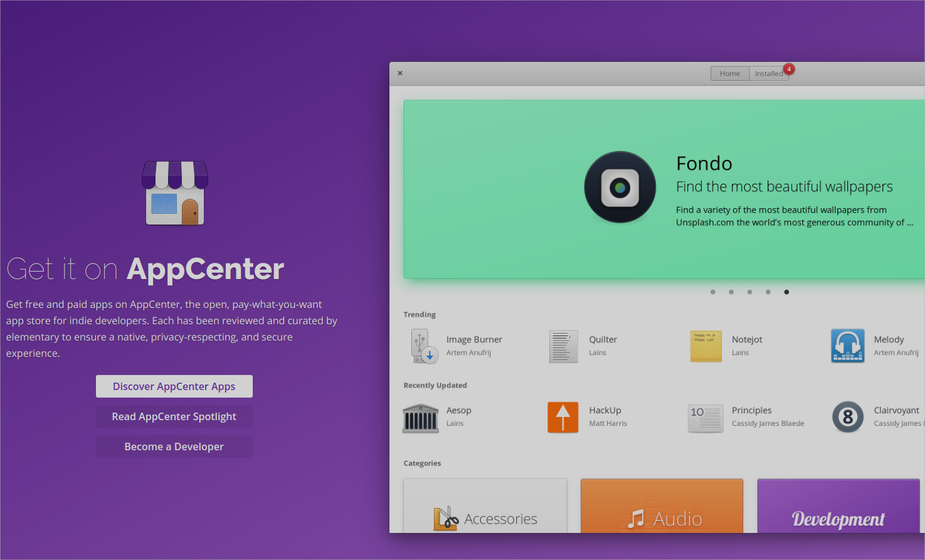Switch to the Home tab
The height and width of the screenshot is (560, 925).
tap(729, 74)
